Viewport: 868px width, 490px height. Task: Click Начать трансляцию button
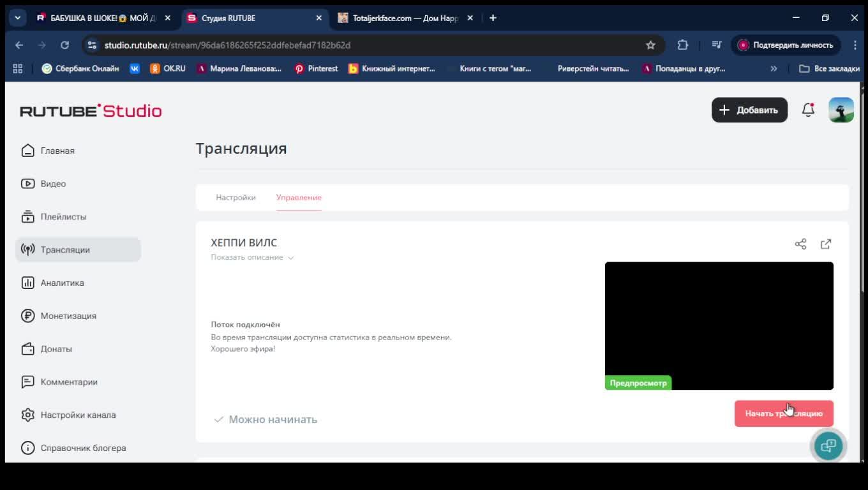(x=784, y=413)
